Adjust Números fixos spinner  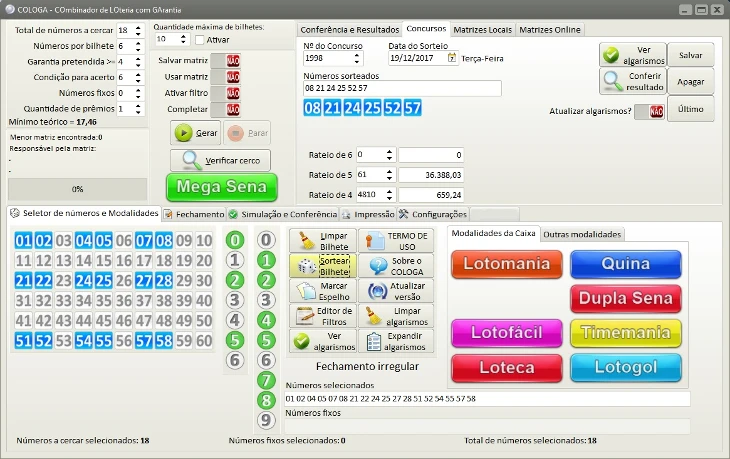(138, 93)
